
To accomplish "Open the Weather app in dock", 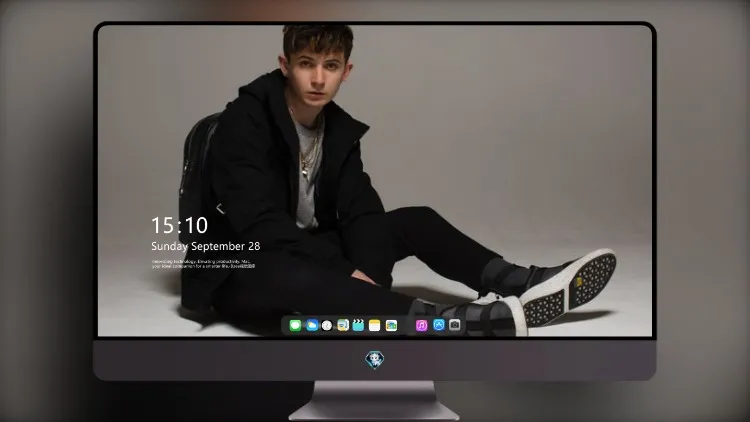I will point(312,325).
